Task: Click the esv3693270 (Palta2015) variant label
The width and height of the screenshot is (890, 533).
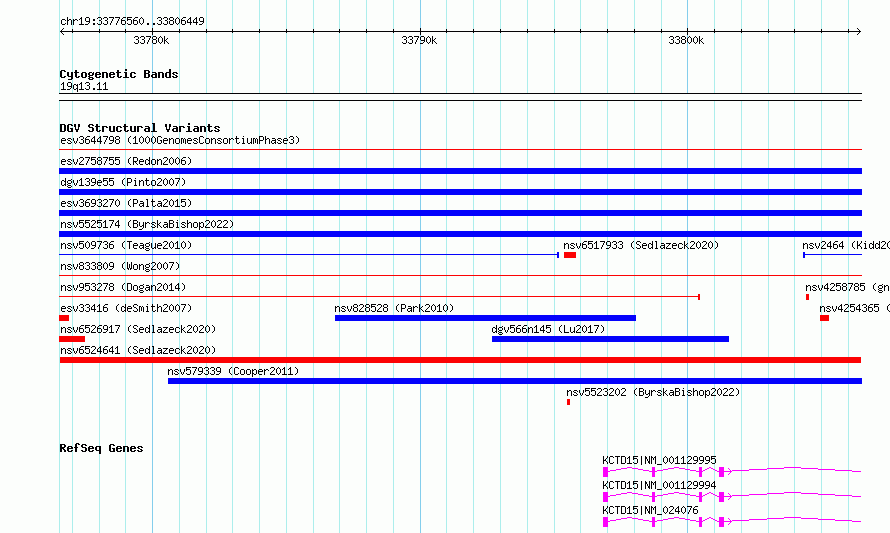Action: tap(126, 203)
